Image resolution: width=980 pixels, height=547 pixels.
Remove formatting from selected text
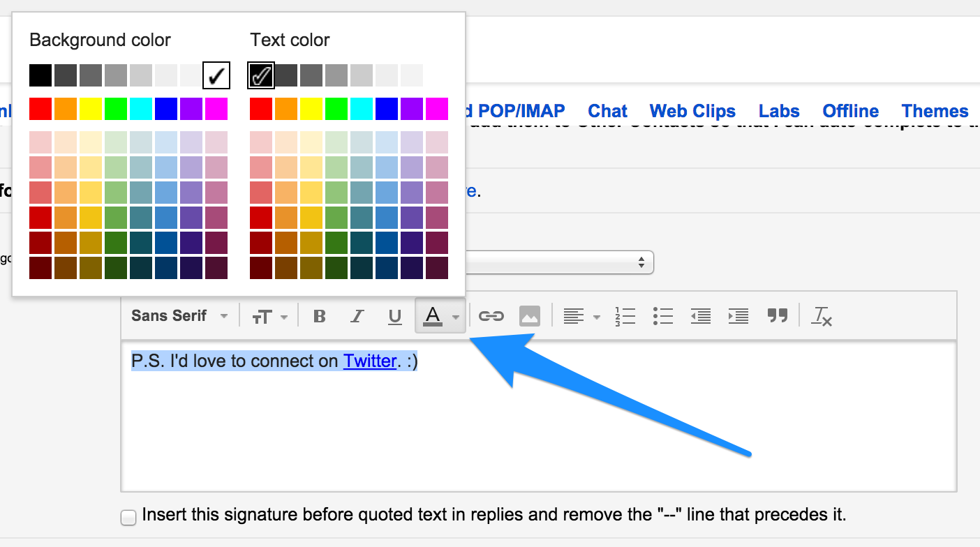pos(822,316)
